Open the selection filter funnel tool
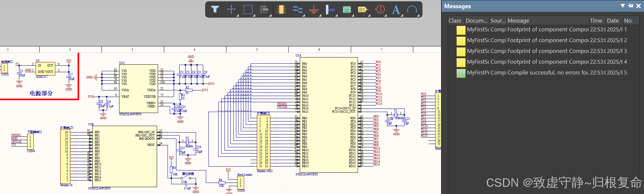Viewport: 644px width, 194px height. [x=215, y=9]
